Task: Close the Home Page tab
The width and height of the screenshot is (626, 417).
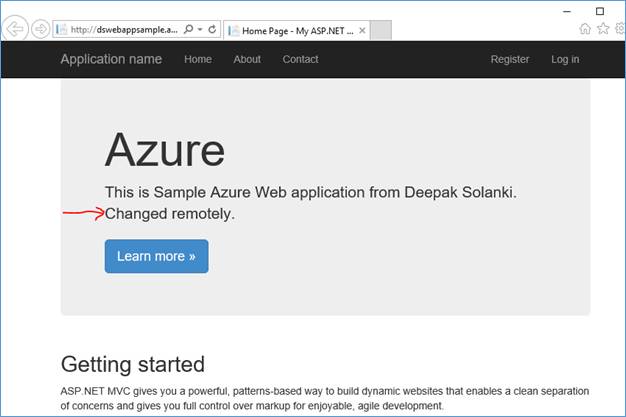Action: 361,30
